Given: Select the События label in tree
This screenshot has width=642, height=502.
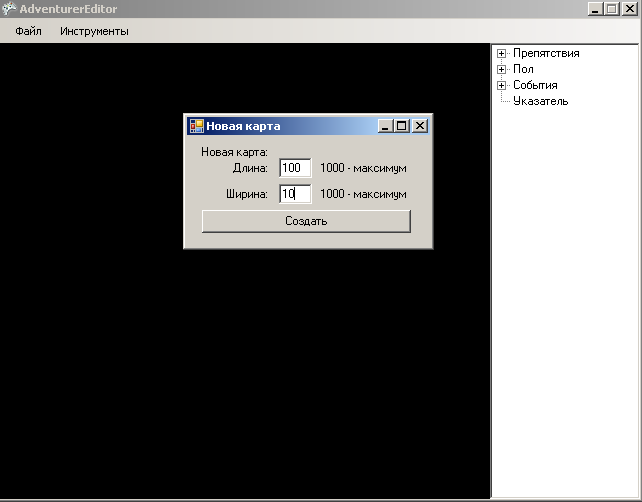Looking at the screenshot, I should pyautogui.click(x=535, y=85).
